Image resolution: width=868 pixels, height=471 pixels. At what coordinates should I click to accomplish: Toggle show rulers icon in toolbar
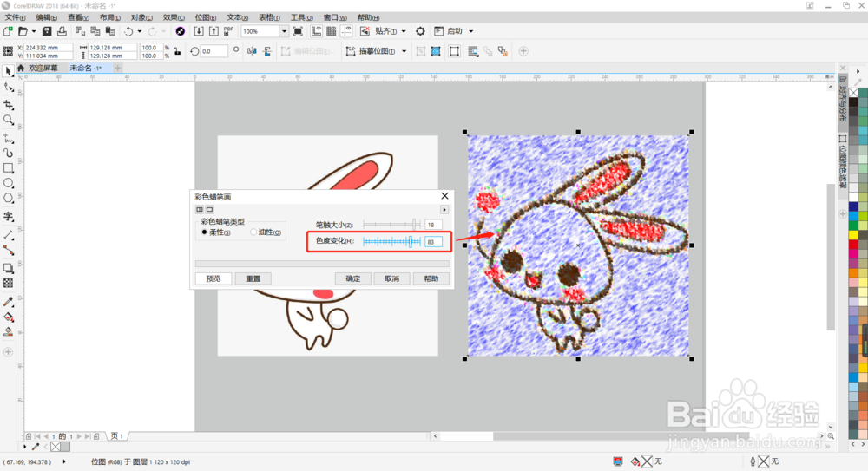[x=316, y=31]
